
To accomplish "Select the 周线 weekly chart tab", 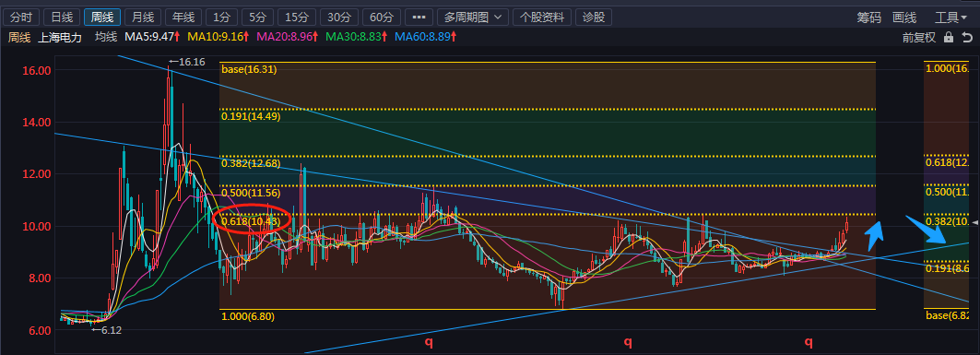I will pyautogui.click(x=102, y=17).
